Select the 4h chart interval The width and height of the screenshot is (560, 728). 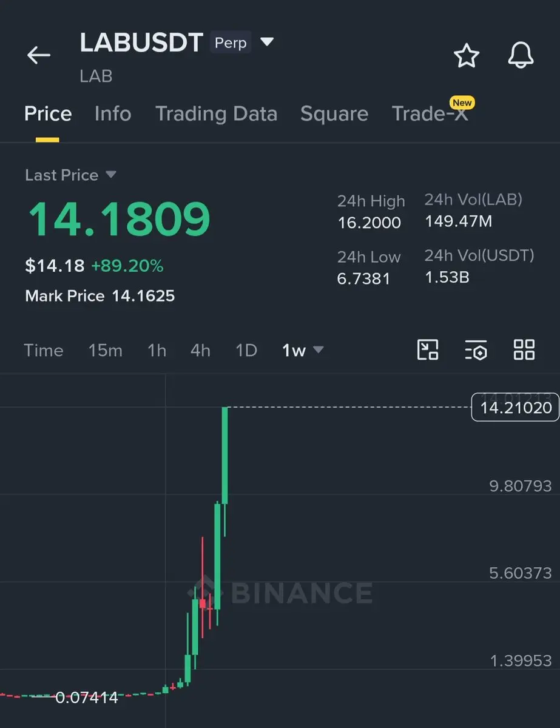tap(200, 350)
